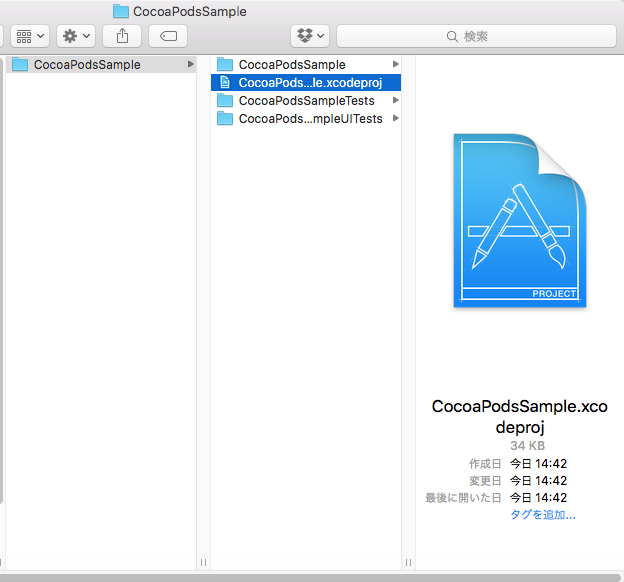Screen dimensions: 624x582
Task: Click the large Xcode project preview icon
Action: pyautogui.click(x=519, y=221)
